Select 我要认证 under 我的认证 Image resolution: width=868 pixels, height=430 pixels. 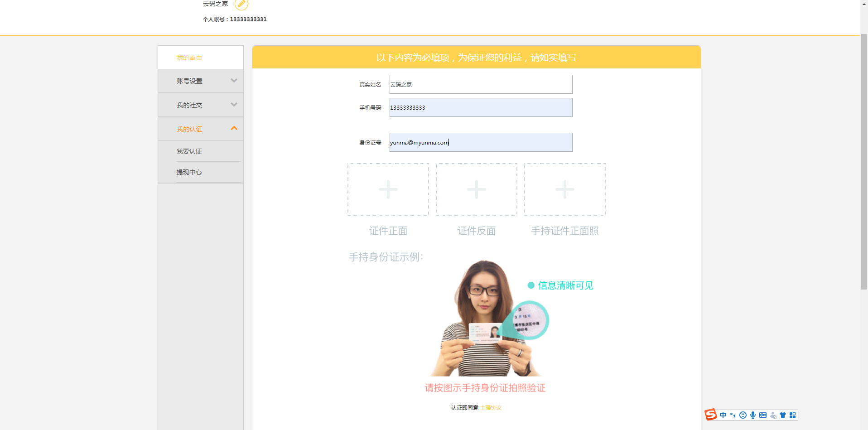tap(189, 151)
